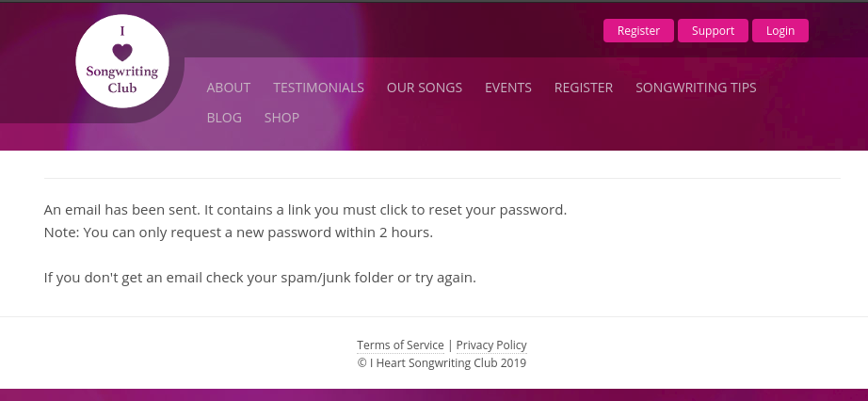Select Our Songs in the navigation
This screenshot has width=868, height=401.
pos(425,88)
